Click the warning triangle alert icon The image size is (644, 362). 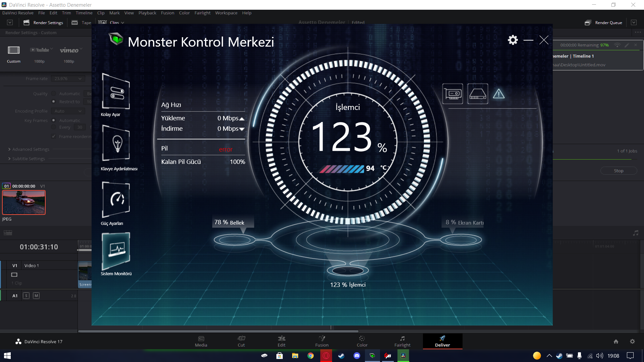499,94
